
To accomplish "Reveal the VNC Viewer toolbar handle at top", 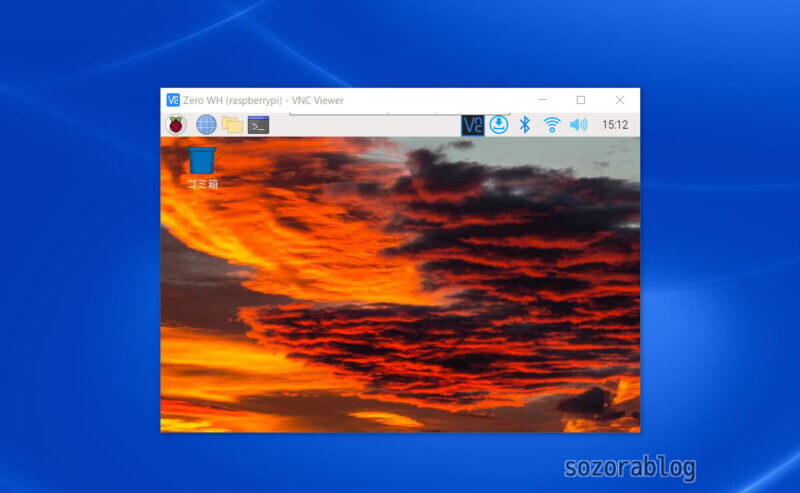I will [399, 114].
